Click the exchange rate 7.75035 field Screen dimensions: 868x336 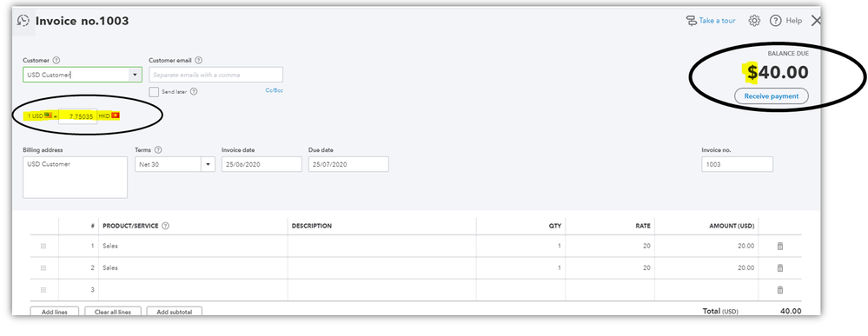click(78, 116)
